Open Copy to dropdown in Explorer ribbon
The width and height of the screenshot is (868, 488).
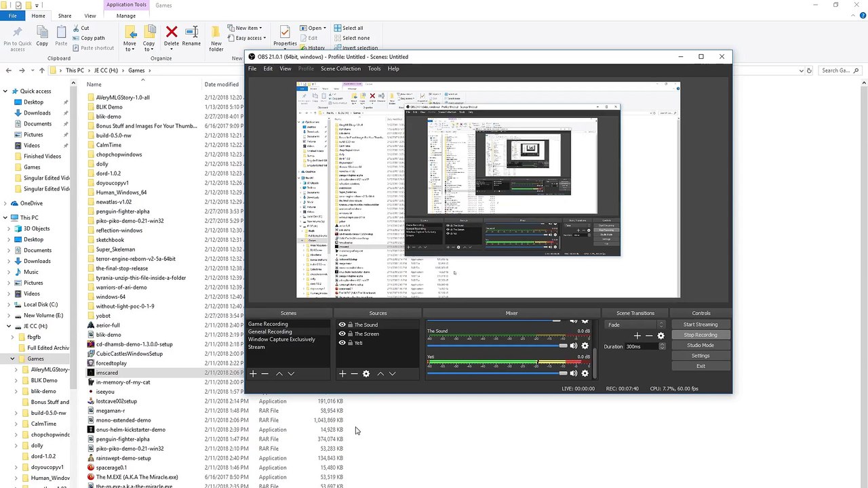[149, 38]
